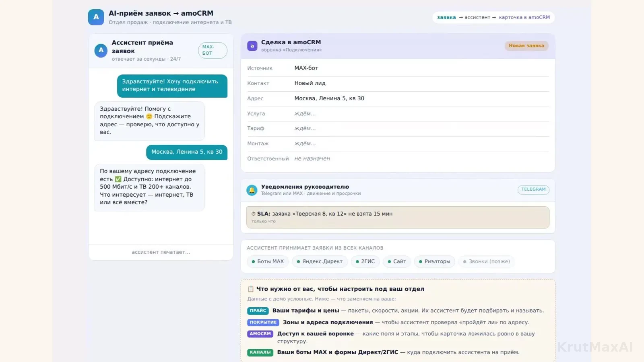The width and height of the screenshot is (644, 362).
Task: Click "карточка в amoCRM" breadcrumb step
Action: click(x=524, y=17)
